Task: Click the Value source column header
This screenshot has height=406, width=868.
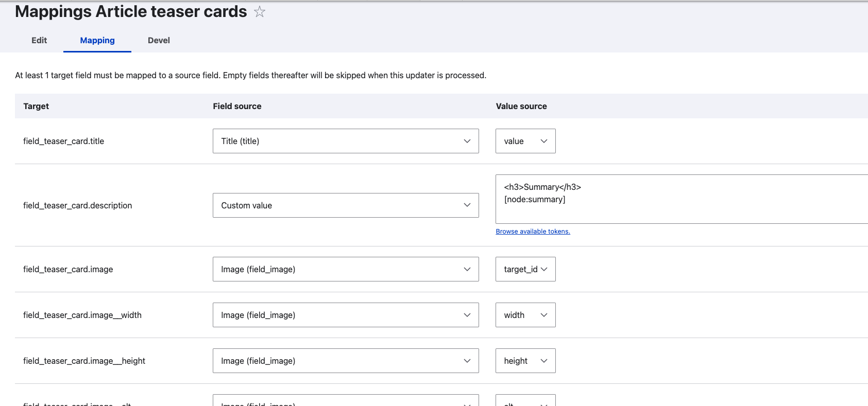Action: point(521,106)
